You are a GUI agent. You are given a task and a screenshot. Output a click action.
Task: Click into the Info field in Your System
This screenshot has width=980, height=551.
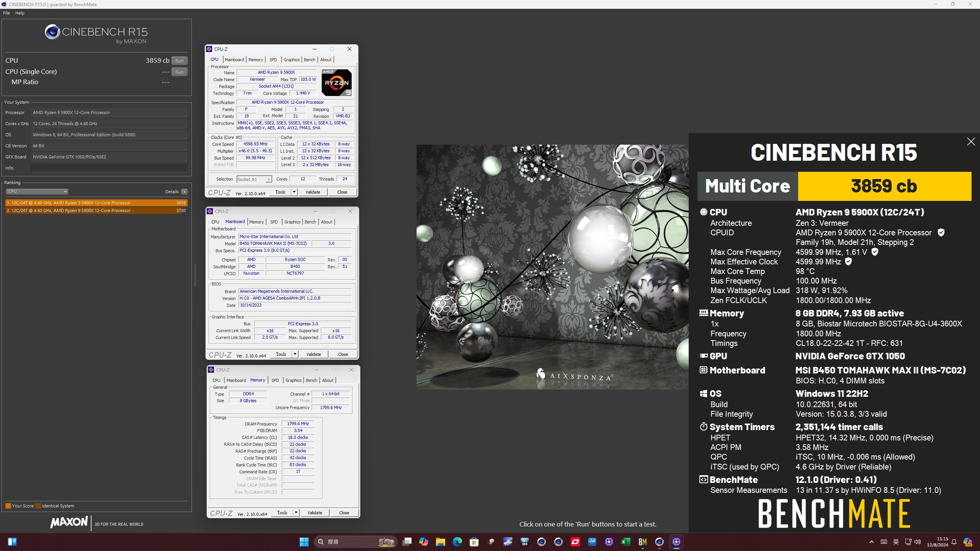click(109, 168)
